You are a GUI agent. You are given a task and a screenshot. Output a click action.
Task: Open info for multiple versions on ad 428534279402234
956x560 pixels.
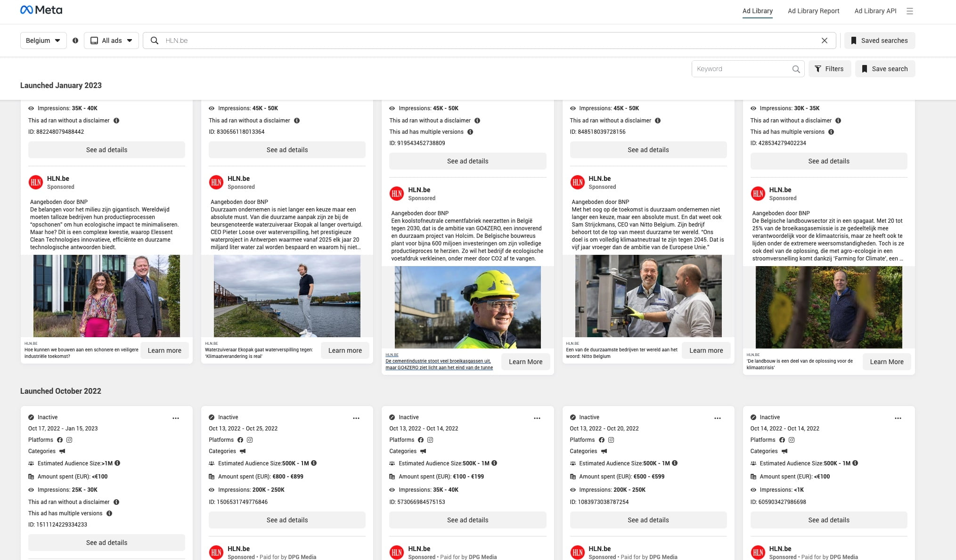pyautogui.click(x=831, y=132)
